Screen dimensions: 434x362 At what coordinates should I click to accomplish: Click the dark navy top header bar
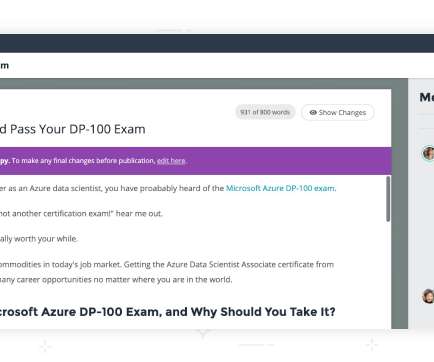217,43
